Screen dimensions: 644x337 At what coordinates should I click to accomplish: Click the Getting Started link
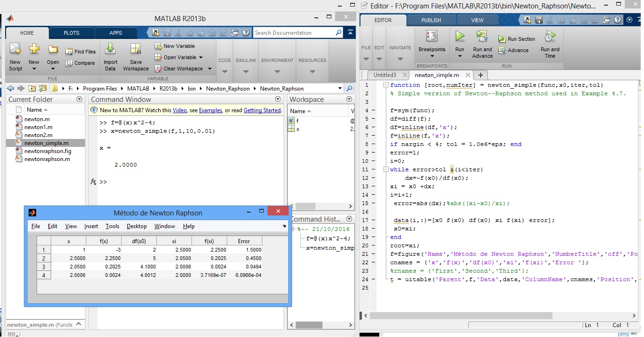tap(262, 110)
